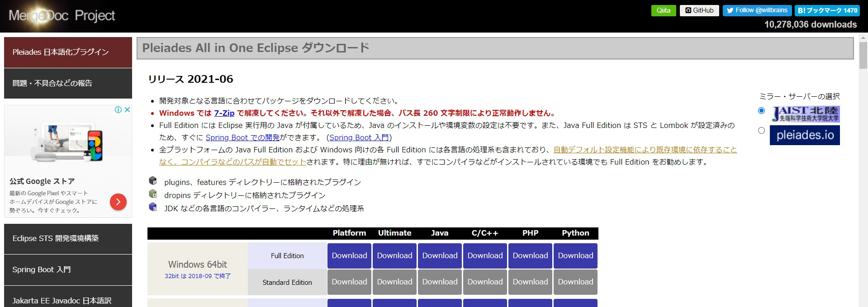Download Windows Full Edition C/C++
Screen dimensions: 868x307
(485, 256)
